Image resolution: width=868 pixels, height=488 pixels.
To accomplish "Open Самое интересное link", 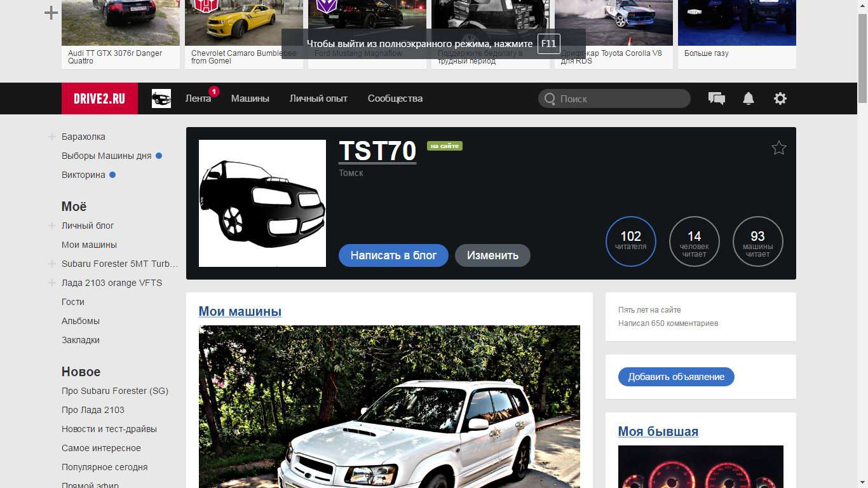I will click(x=101, y=448).
